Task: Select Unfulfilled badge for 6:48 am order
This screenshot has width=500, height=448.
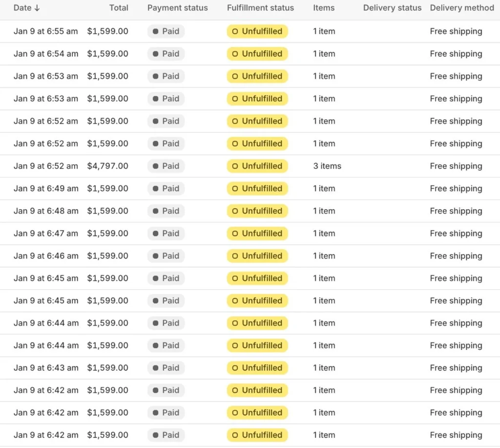Action: click(257, 211)
